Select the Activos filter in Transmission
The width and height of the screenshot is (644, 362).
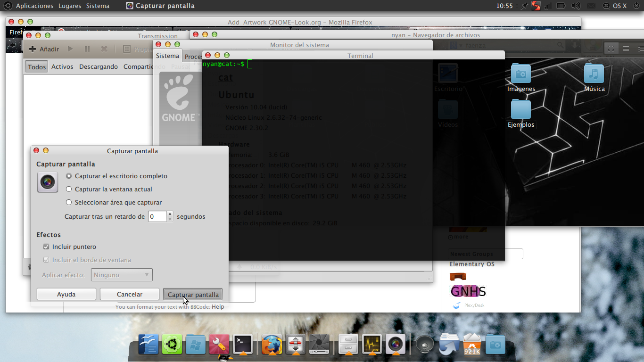[62, 67]
